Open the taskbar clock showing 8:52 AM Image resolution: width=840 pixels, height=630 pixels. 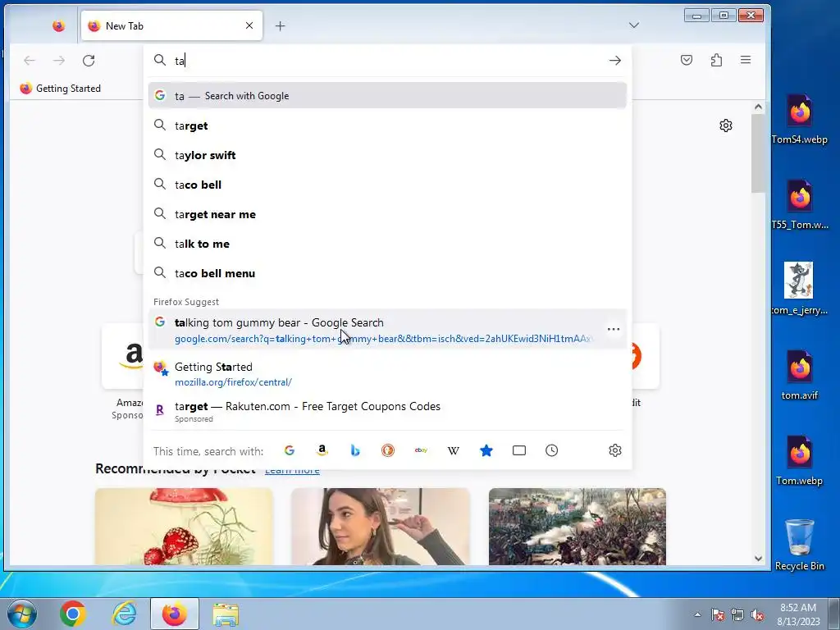pos(798,614)
